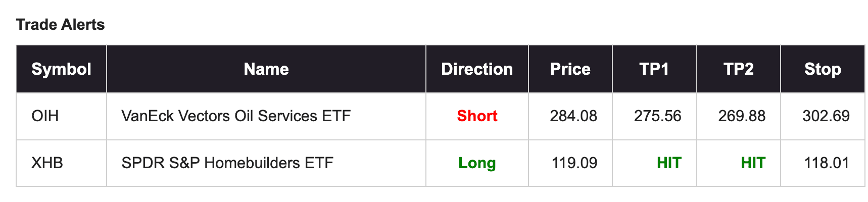
Task: Click the 269.88 TP2 value
Action: (742, 116)
